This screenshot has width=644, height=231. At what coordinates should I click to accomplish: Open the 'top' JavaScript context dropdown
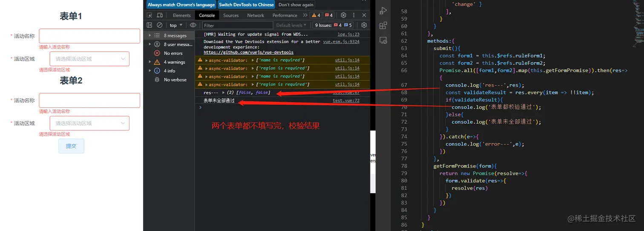[x=176, y=25]
